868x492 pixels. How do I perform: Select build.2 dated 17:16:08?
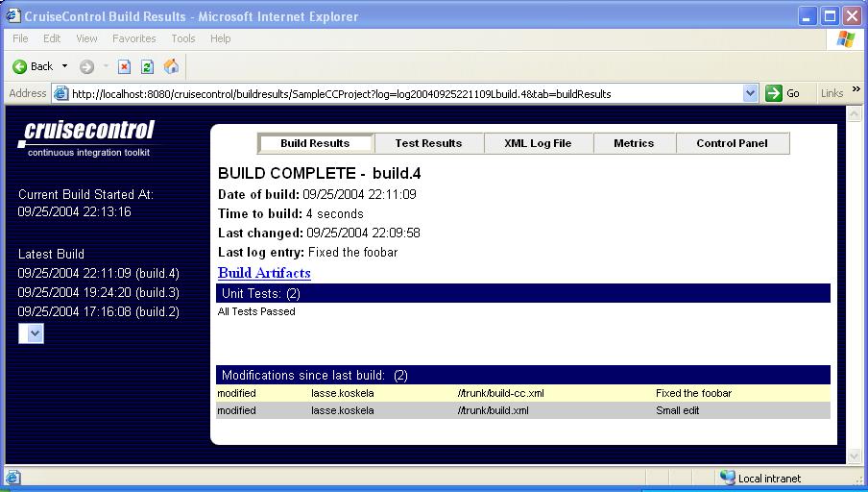click(x=99, y=312)
